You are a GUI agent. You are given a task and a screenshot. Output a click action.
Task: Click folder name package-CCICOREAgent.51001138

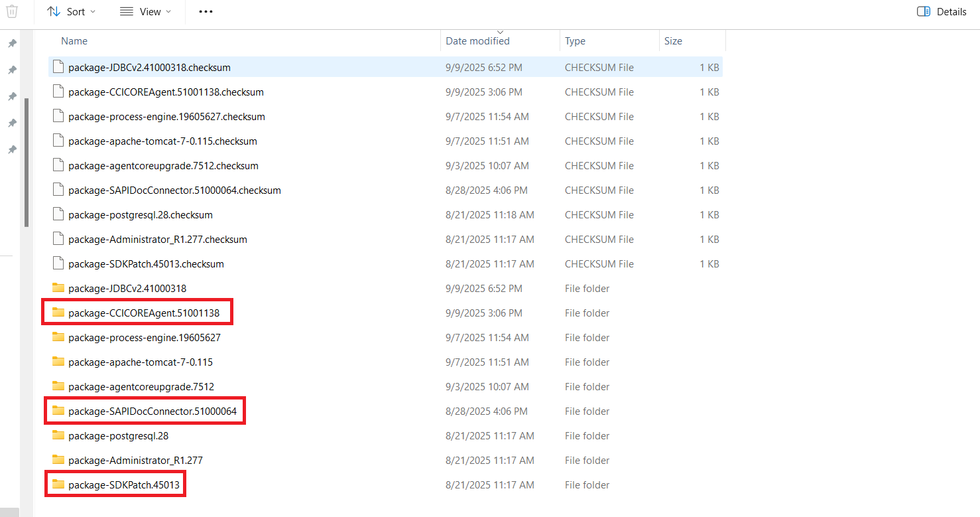pos(144,313)
